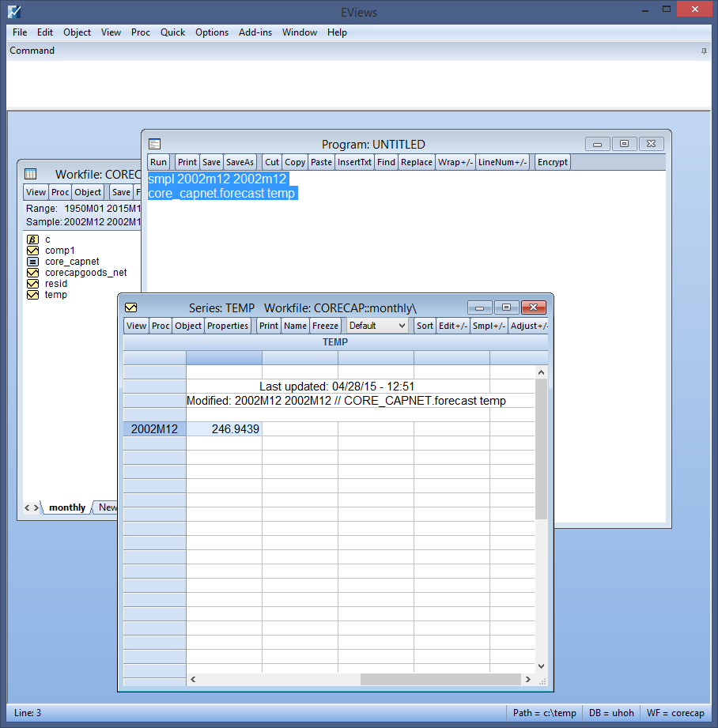Screen dimensions: 718x728
Task: Minimize the Series TEMP window
Action: [480, 307]
